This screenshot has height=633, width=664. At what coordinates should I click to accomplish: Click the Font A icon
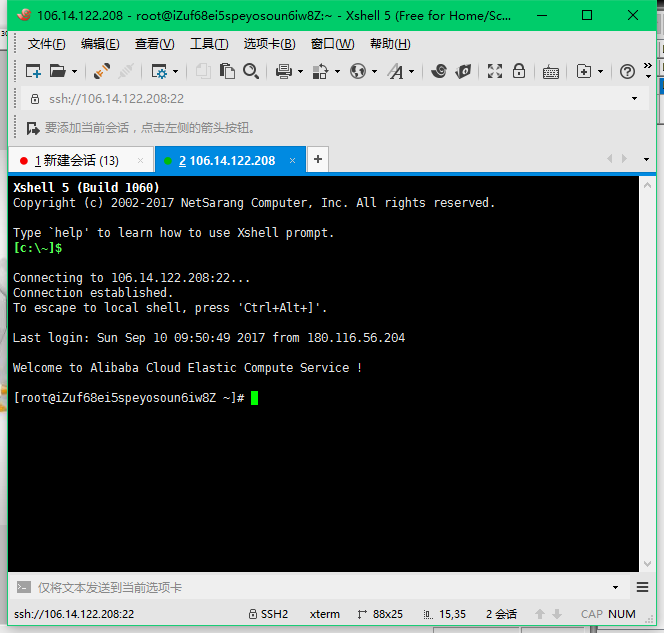pyautogui.click(x=396, y=71)
